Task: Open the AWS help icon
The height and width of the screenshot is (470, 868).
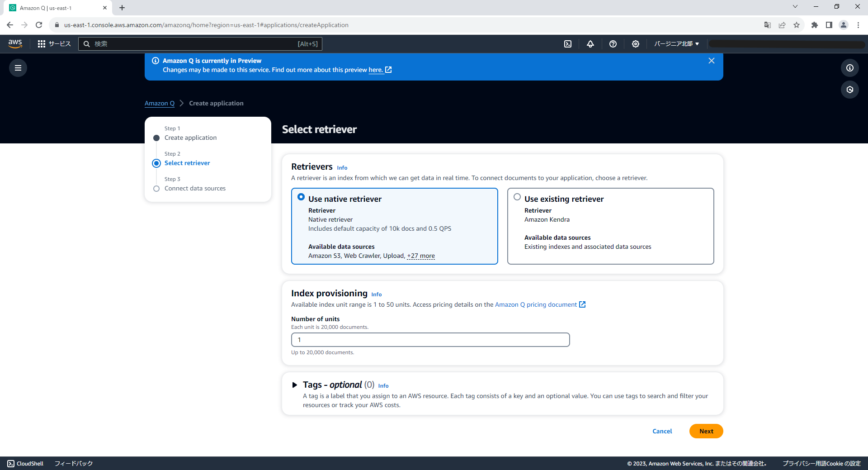Action: click(x=613, y=44)
